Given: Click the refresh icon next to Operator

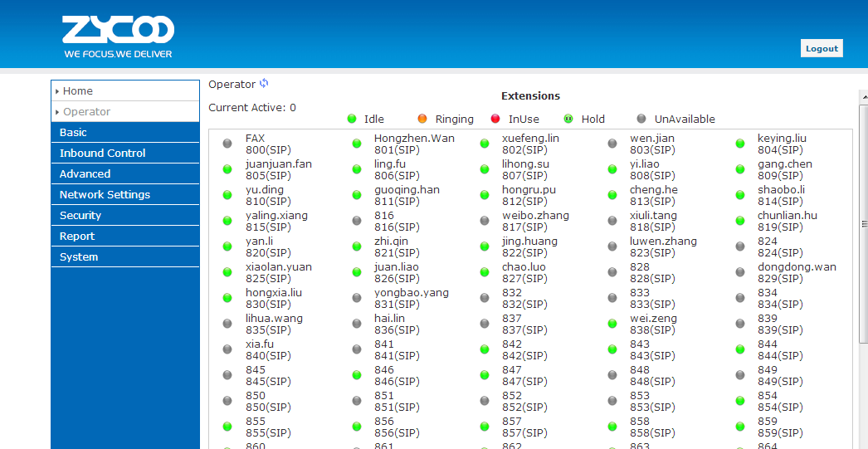Looking at the screenshot, I should (264, 83).
